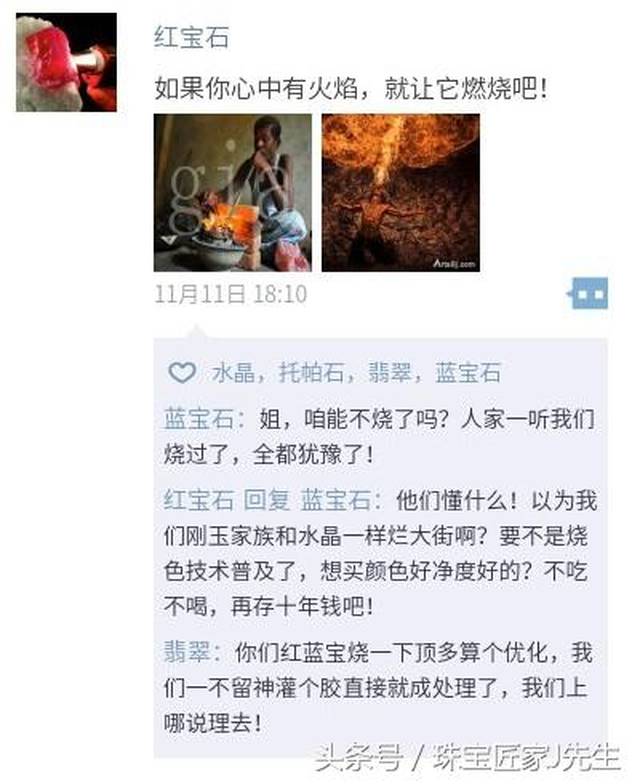This screenshot has width=640, height=784.
Task: Open liker 翡翠 in likes row
Action: click(x=390, y=373)
